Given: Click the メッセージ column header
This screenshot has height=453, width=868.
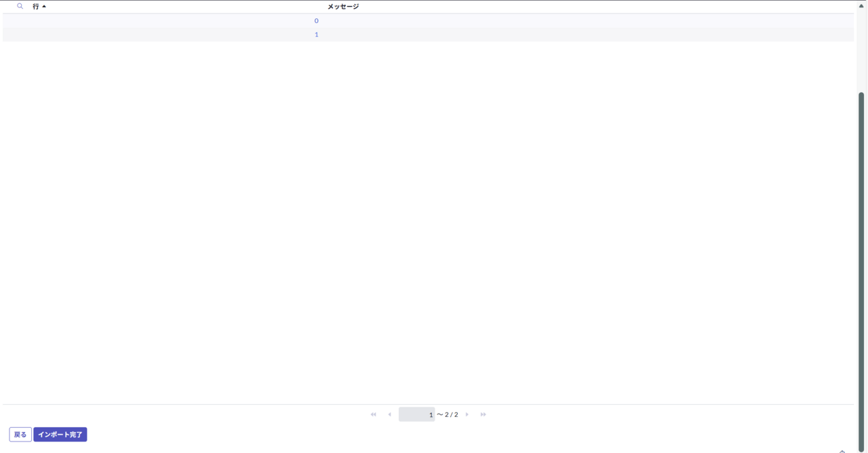Looking at the screenshot, I should point(343,7).
